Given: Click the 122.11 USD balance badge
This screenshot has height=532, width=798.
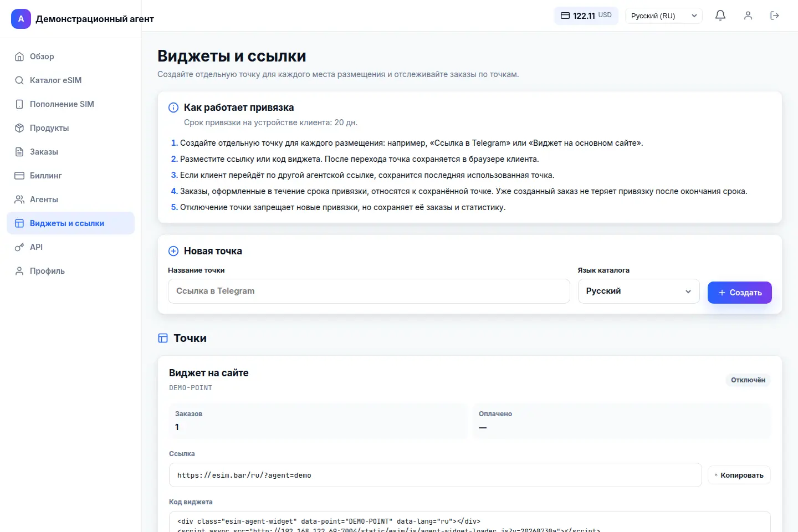Looking at the screenshot, I should point(586,16).
